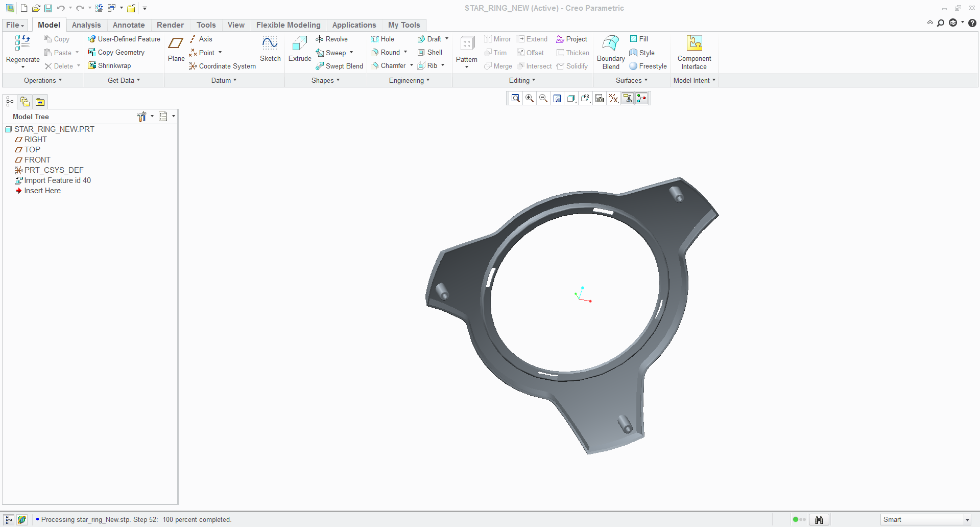
Task: Select the Plane datum tool
Action: (176, 49)
